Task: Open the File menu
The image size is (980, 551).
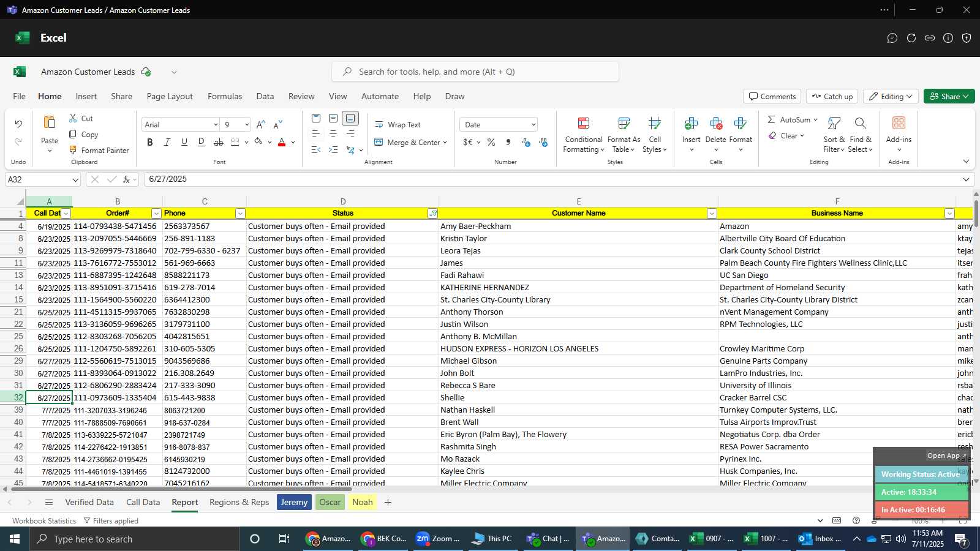Action: point(20,96)
